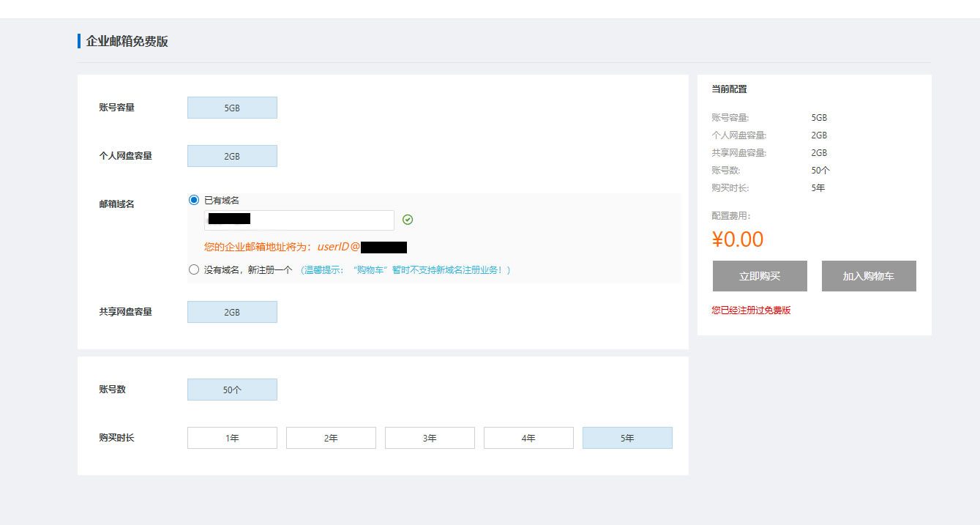Select the 50个 account count option
Viewport: 980px width, 525px height.
[x=232, y=390]
